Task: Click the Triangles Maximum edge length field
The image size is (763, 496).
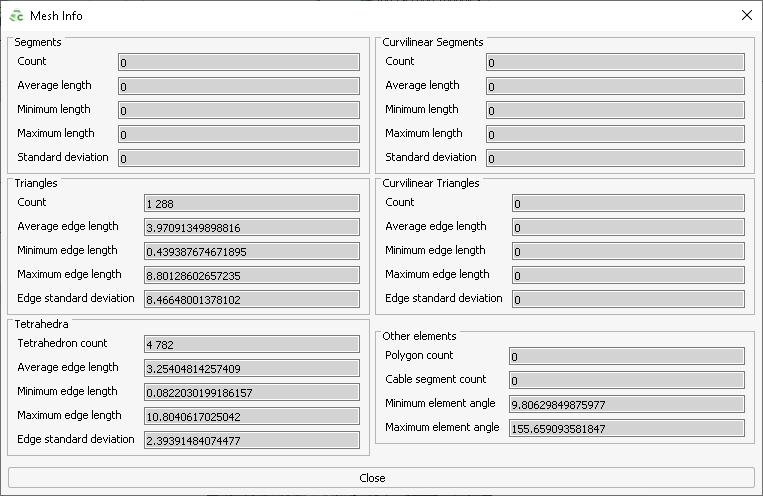Action: pos(251,276)
